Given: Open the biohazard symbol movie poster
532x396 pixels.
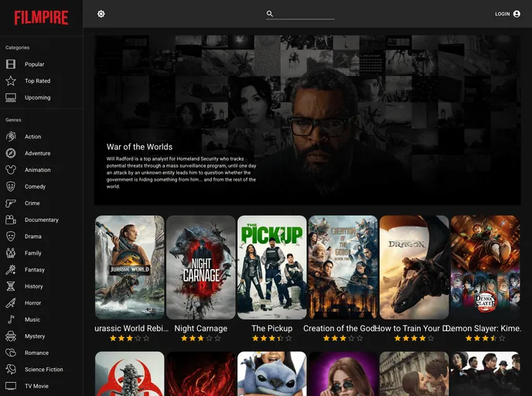Looking at the screenshot, I should pyautogui.click(x=130, y=374).
